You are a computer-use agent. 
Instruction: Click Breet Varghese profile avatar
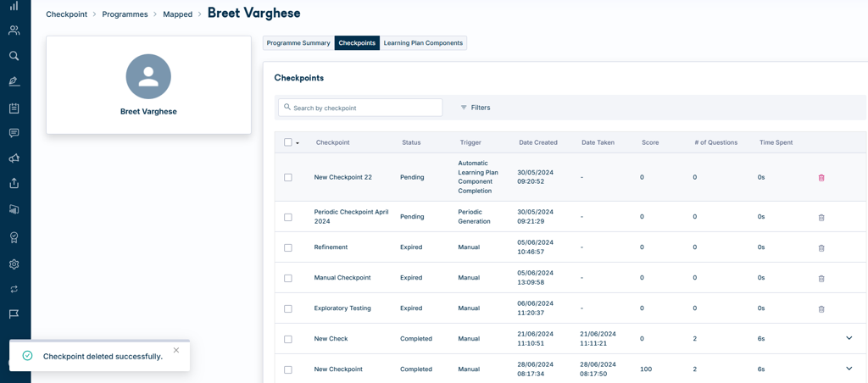148,76
